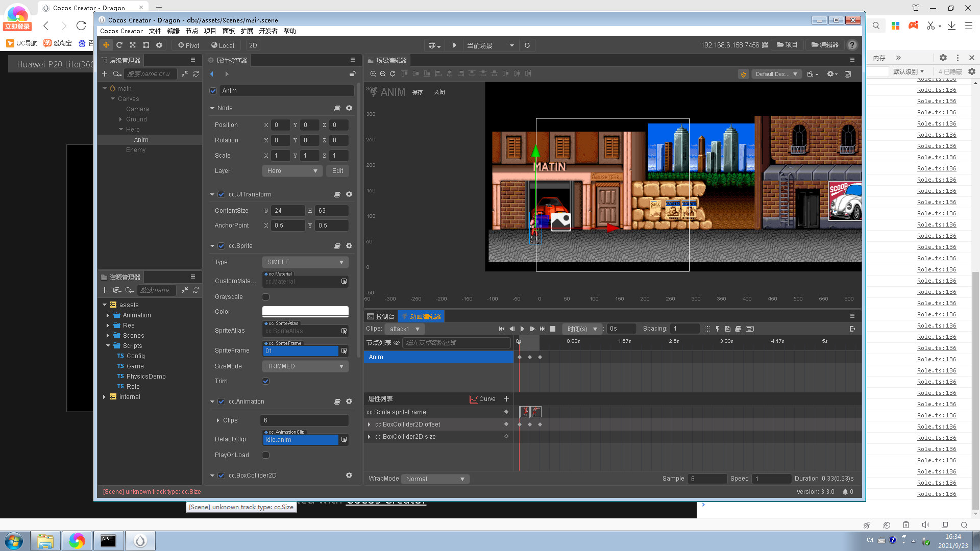Disable the Trim checkbox
This screenshot has height=551, width=980.
(265, 381)
